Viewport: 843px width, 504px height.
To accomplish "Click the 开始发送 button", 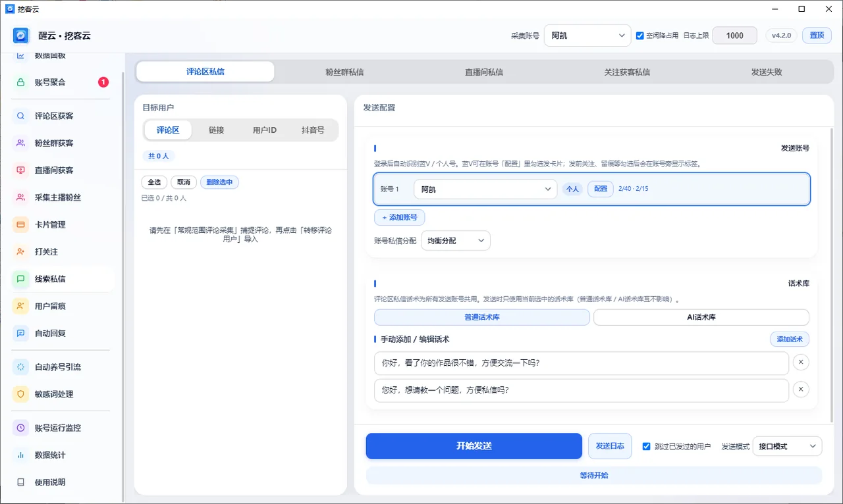I will click(x=474, y=446).
